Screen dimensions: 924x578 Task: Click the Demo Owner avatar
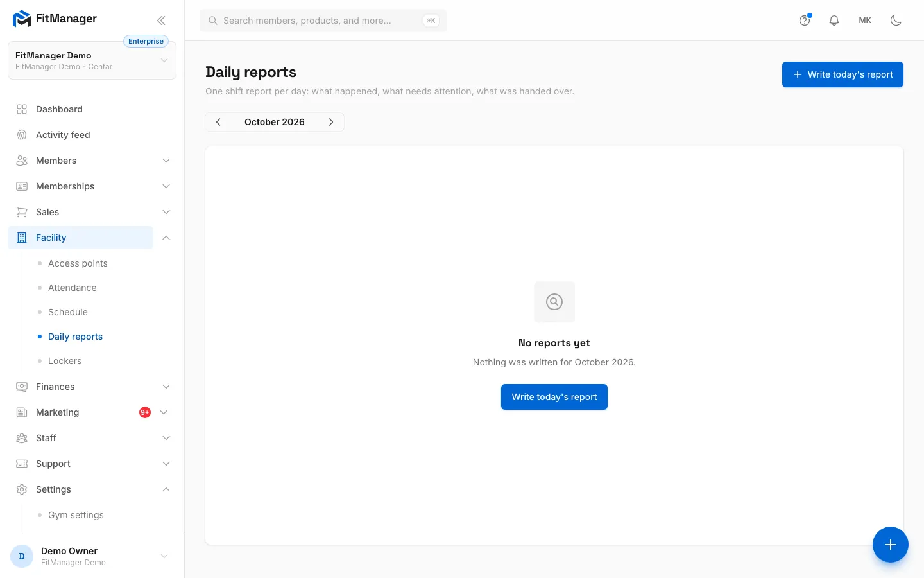[22, 556]
